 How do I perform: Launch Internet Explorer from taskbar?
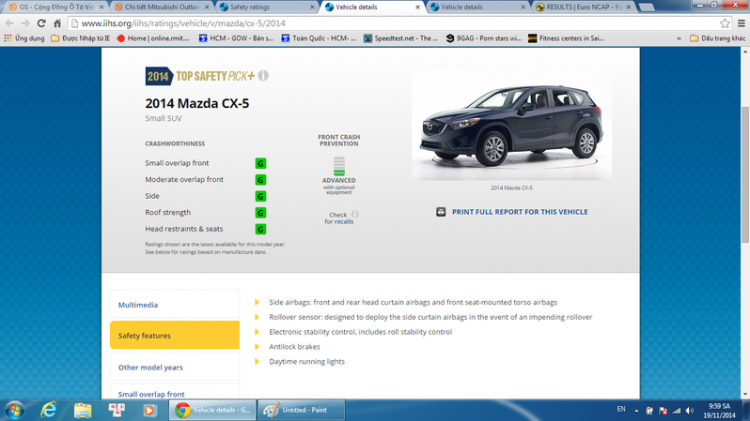[x=49, y=410]
